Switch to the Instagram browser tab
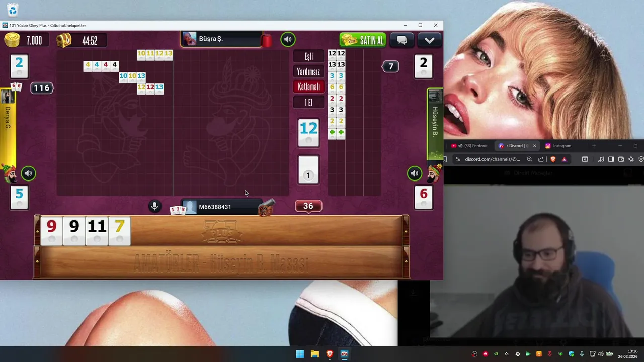The height and width of the screenshot is (362, 644). (x=562, y=146)
